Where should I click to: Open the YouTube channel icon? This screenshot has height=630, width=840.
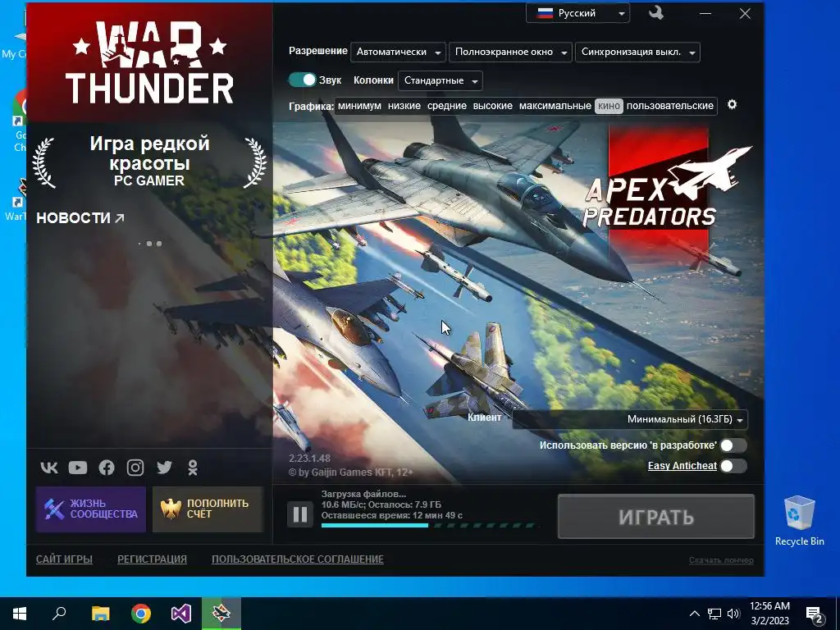pyautogui.click(x=78, y=468)
